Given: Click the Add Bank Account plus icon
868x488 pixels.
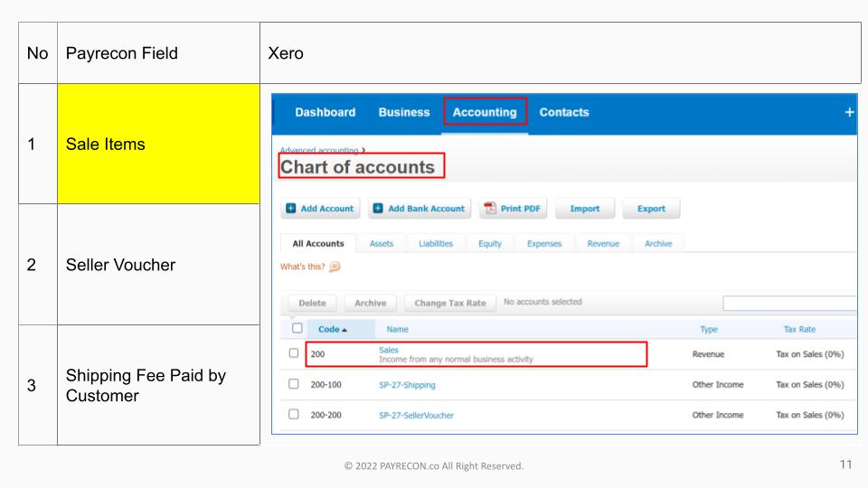Looking at the screenshot, I should [x=378, y=209].
